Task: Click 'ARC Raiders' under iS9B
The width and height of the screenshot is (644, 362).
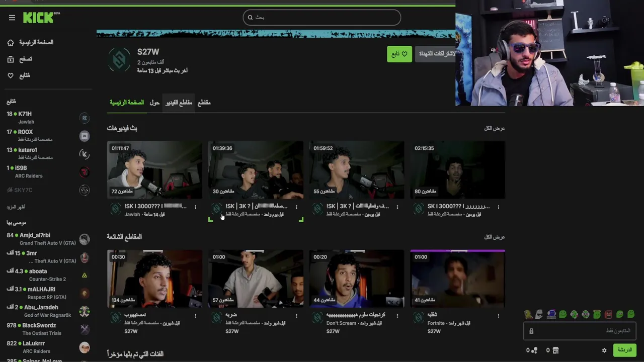Action: click(29, 176)
